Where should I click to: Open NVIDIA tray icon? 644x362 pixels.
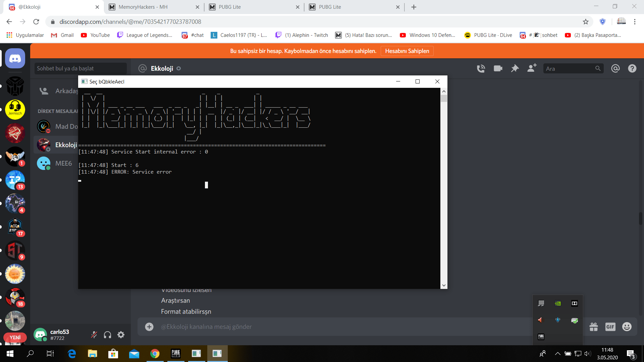[x=558, y=303]
